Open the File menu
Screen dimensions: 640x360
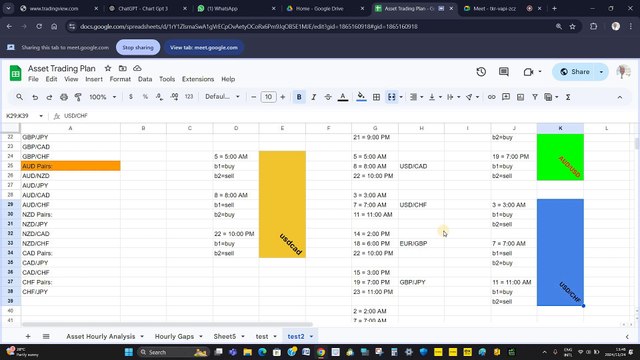pyautogui.click(x=33, y=79)
